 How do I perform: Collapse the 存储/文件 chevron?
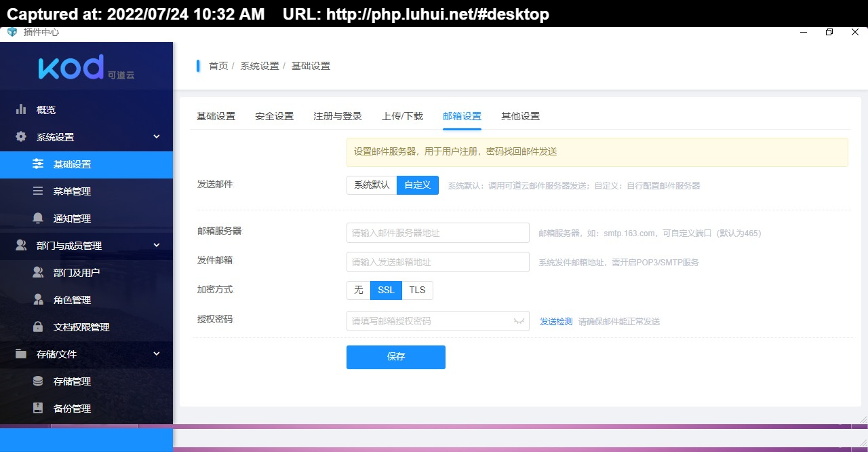point(157,354)
